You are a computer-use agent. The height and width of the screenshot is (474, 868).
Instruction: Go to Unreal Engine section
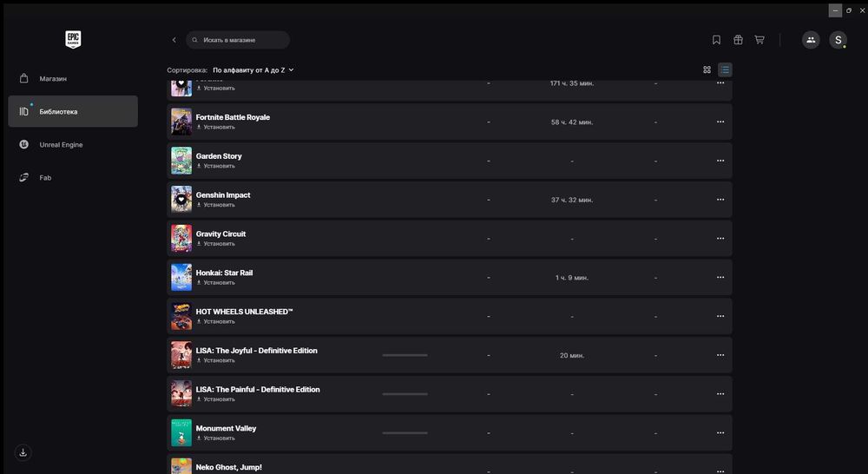pos(61,145)
